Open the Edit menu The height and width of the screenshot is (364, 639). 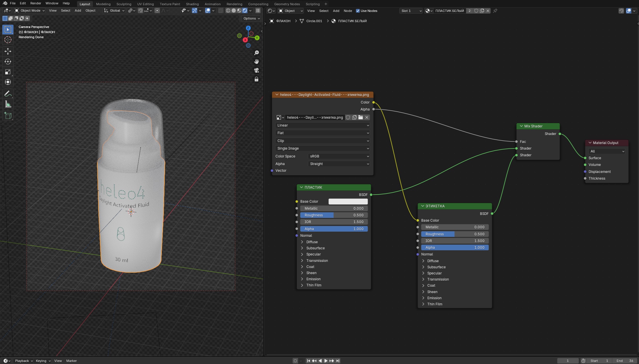[23, 3]
